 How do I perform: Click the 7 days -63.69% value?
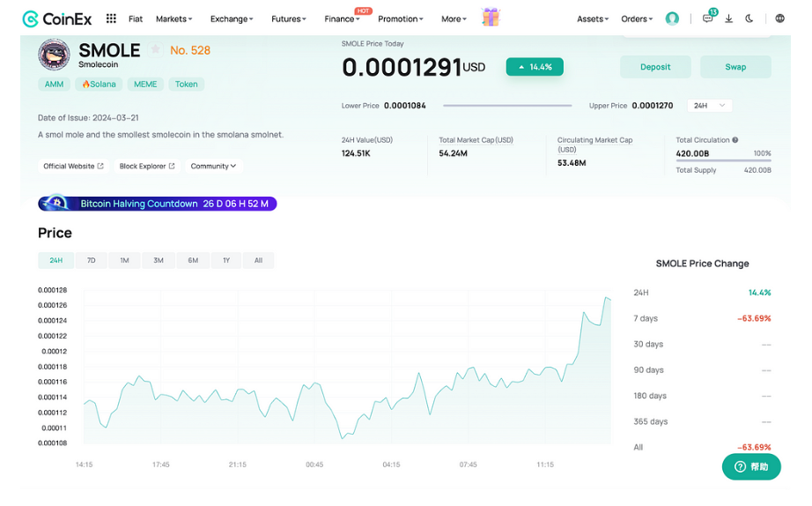[754, 318]
